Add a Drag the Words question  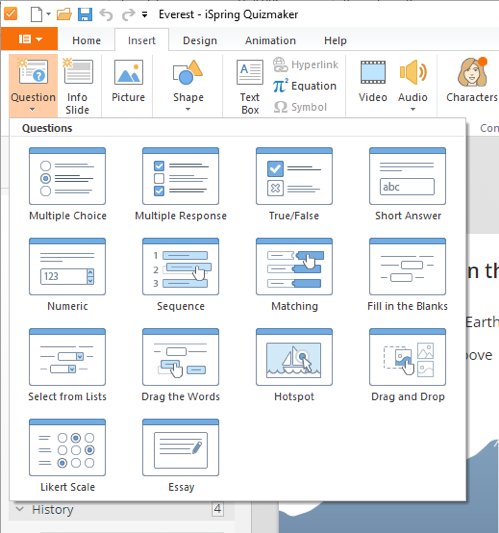180,365
